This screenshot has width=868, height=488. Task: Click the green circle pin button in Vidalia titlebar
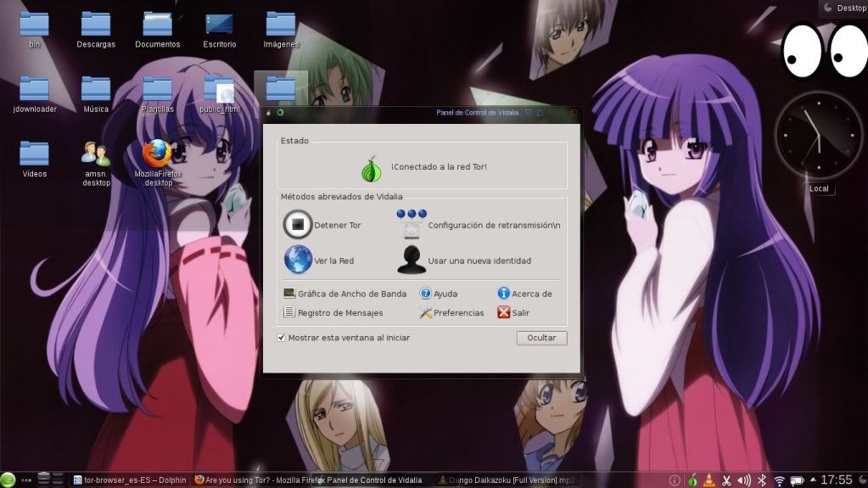click(280, 112)
